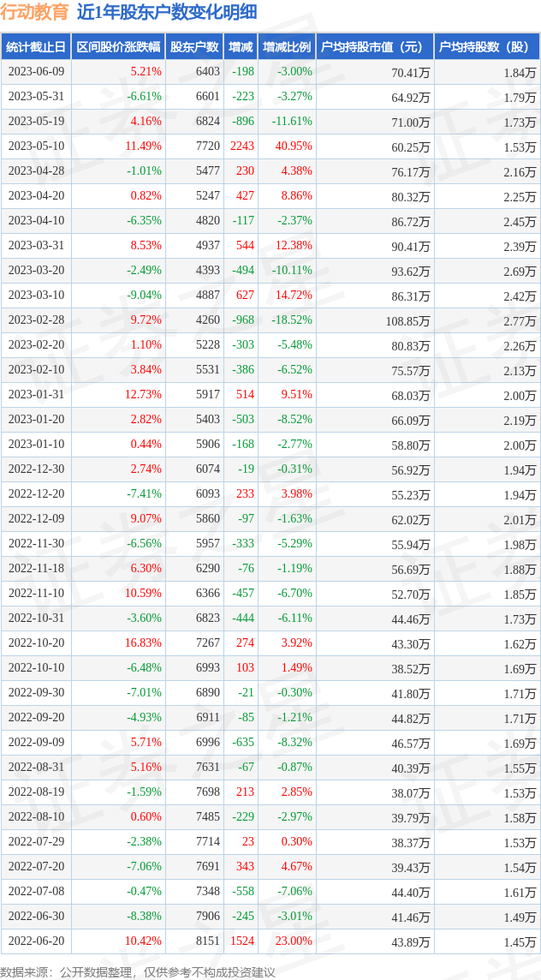Image resolution: width=541 pixels, height=980 pixels.
Task: Select the 8151 shareholder count cell
Action: pos(207,941)
